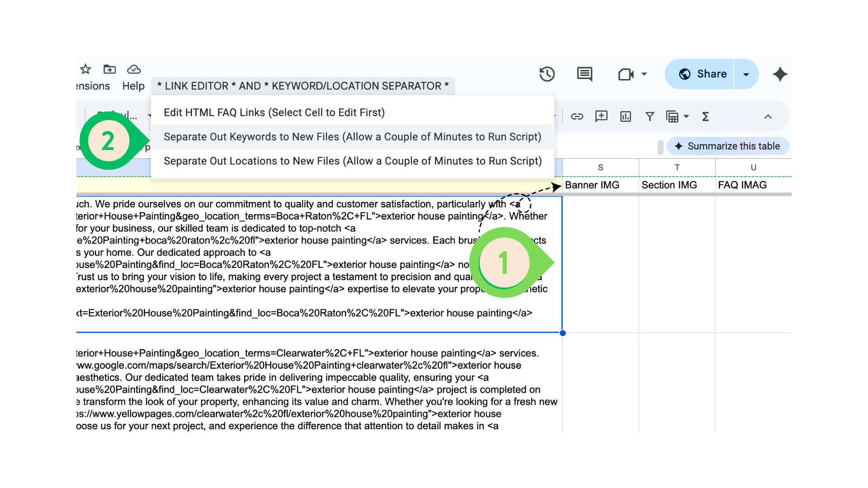Click the cloud save status icon
The width and height of the screenshot is (868, 488).
(x=134, y=69)
